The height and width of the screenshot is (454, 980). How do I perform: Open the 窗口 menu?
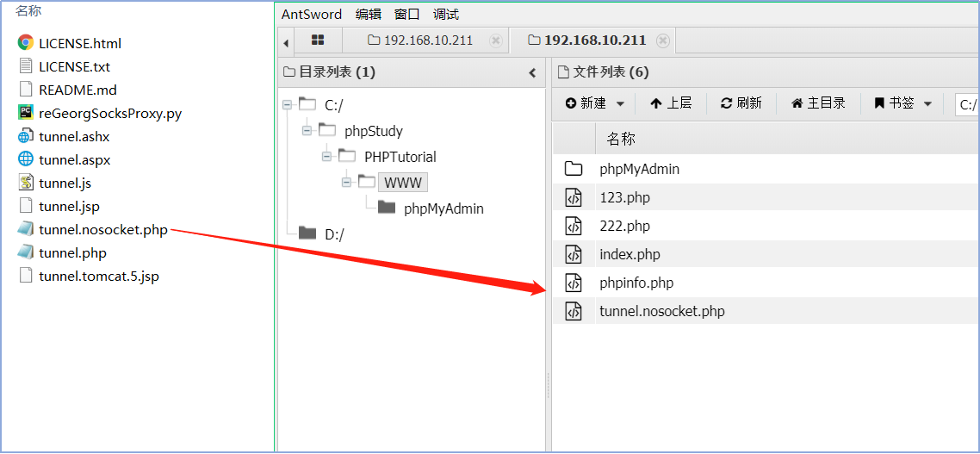(407, 15)
